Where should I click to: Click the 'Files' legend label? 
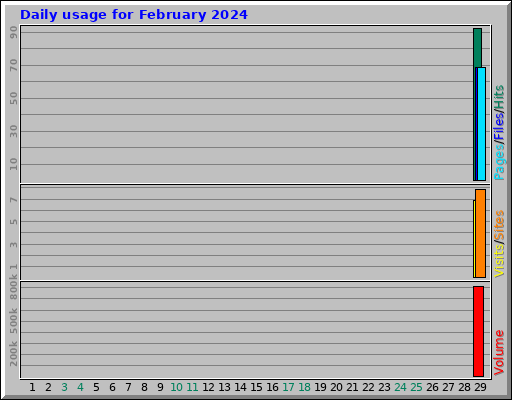pos(499,127)
